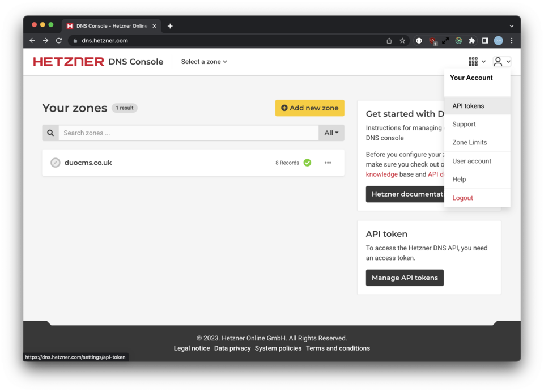The height and width of the screenshot is (392, 544).
Task: Choose Support in the account menu
Action: pyautogui.click(x=477, y=124)
